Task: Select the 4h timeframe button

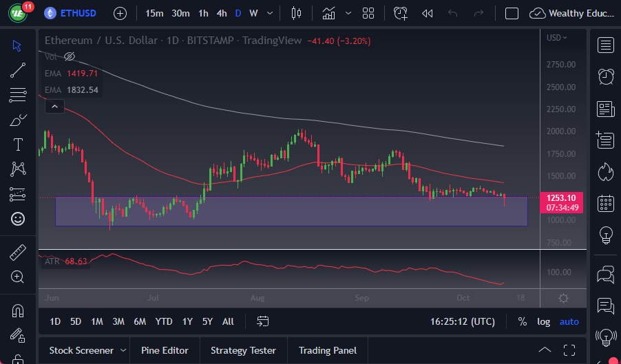Action: [x=221, y=13]
